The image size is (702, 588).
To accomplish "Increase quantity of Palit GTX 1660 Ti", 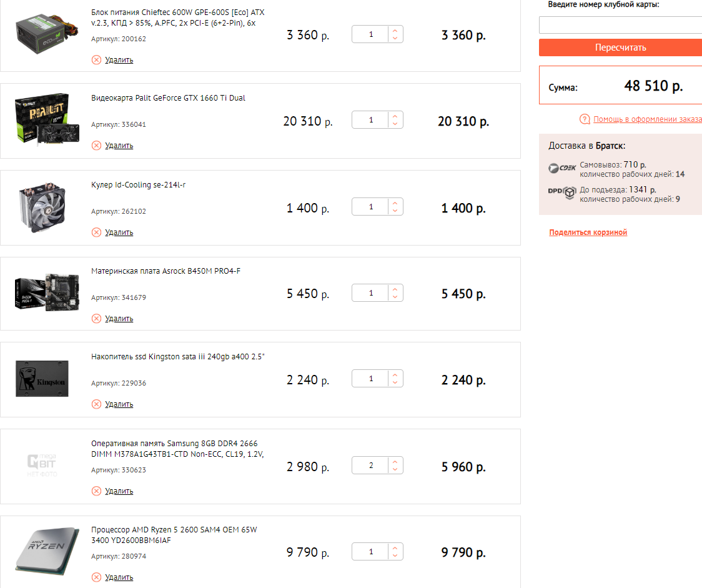I will [395, 116].
